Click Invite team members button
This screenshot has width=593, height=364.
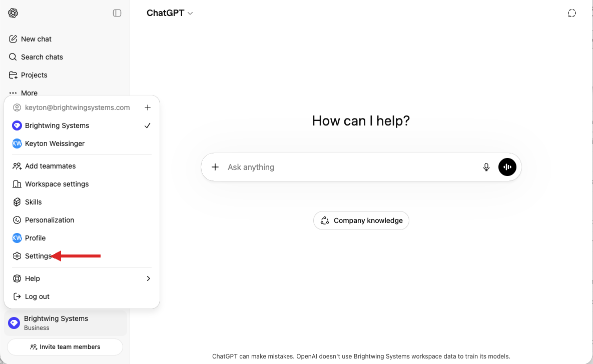(65, 347)
